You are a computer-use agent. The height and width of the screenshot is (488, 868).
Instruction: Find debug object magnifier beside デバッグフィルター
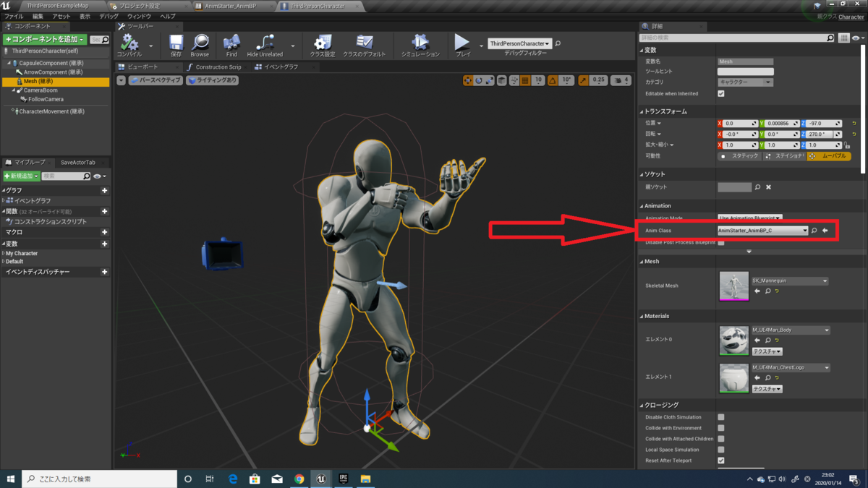pyautogui.click(x=558, y=44)
